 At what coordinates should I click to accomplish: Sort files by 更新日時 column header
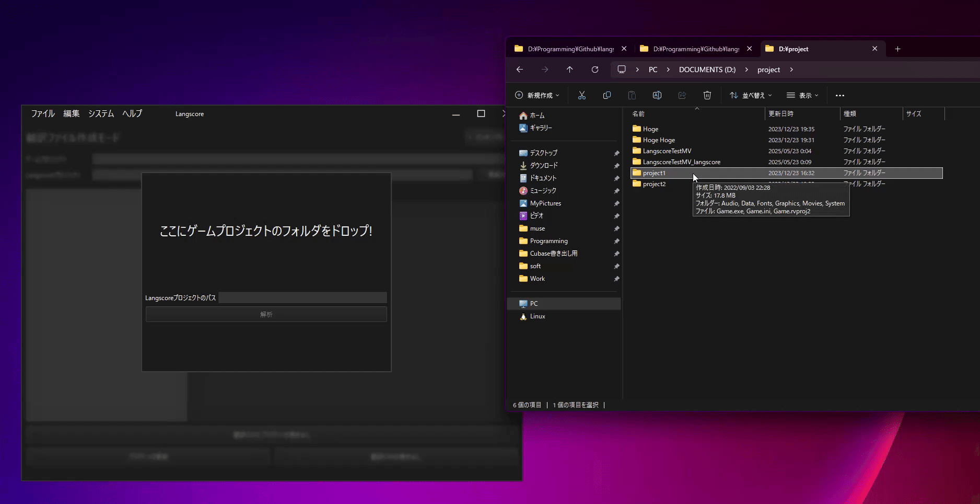802,113
